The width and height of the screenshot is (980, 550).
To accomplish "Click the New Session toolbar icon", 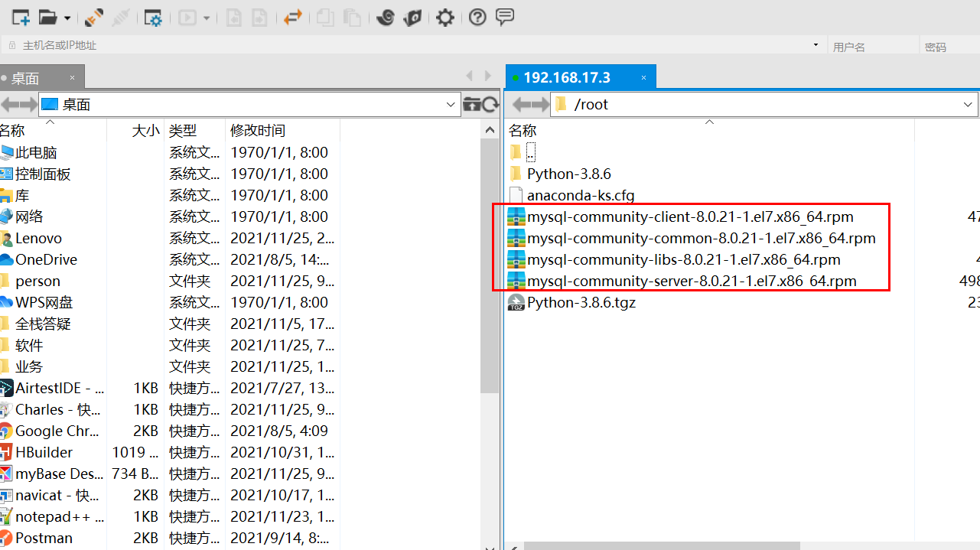I will (x=21, y=17).
